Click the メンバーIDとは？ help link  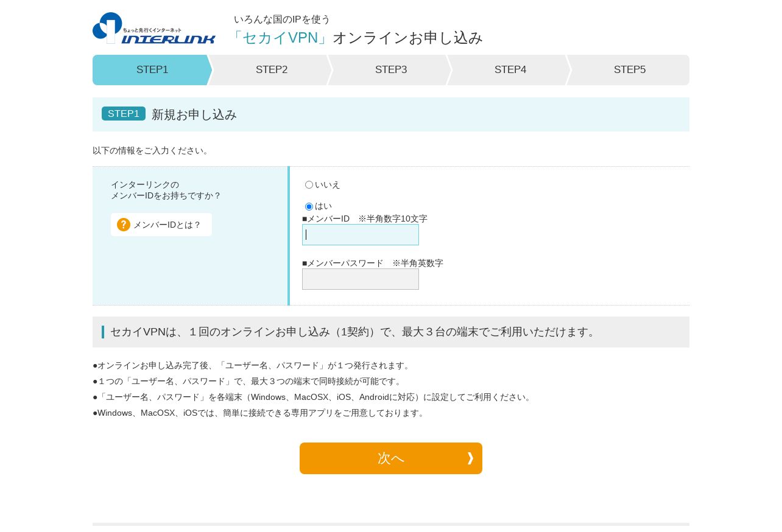[161, 225]
